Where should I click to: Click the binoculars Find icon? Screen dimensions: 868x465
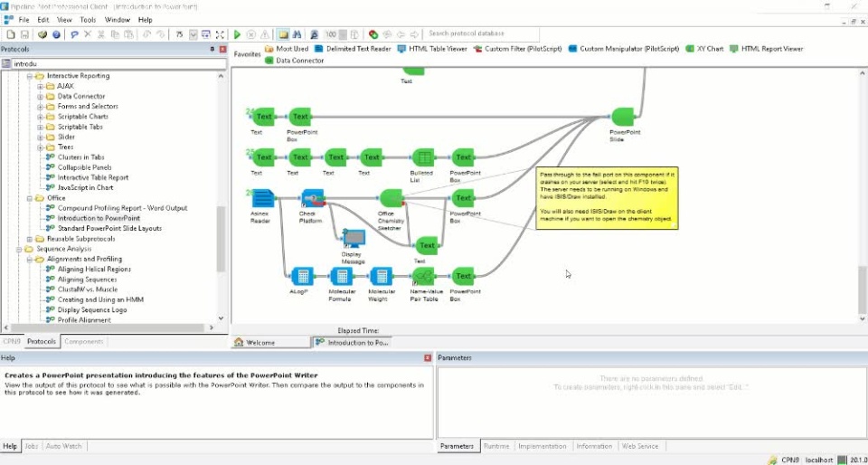[297, 34]
